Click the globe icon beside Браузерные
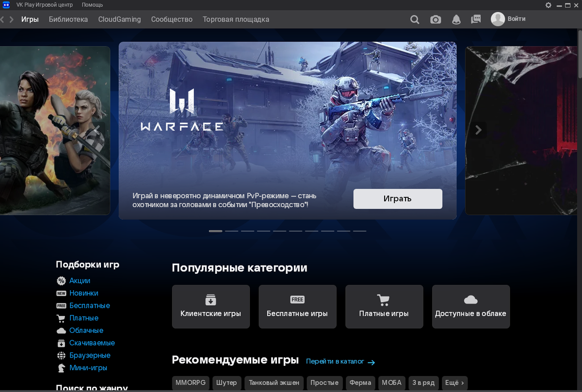Screen dimensions: 582x392 (x=61, y=356)
